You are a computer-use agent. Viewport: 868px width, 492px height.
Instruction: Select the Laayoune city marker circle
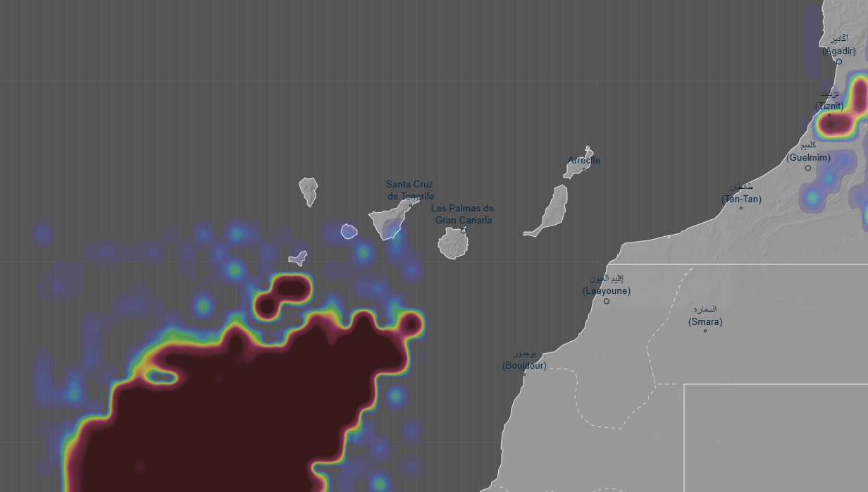(606, 301)
